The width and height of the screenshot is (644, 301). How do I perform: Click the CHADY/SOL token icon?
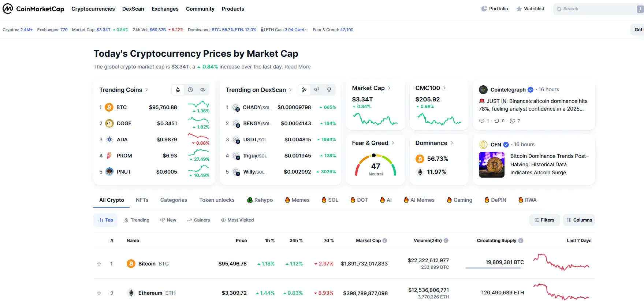236,108
